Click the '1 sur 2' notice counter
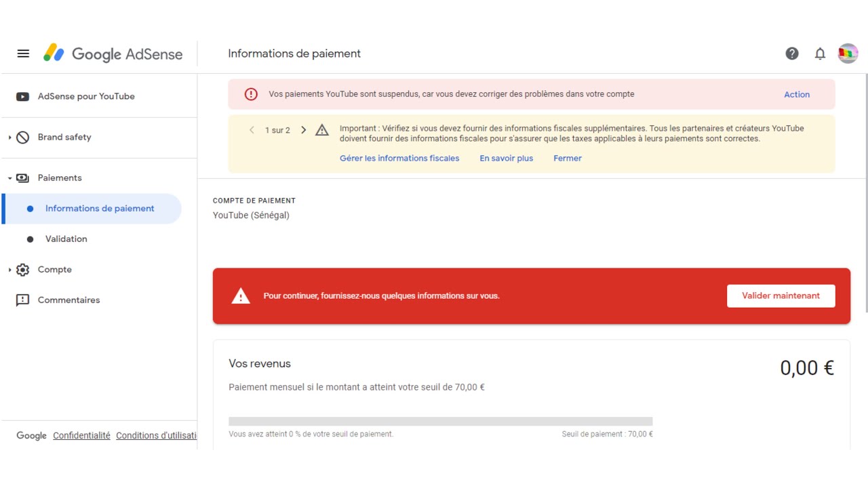Screen dimensions: 868x488 [277, 130]
